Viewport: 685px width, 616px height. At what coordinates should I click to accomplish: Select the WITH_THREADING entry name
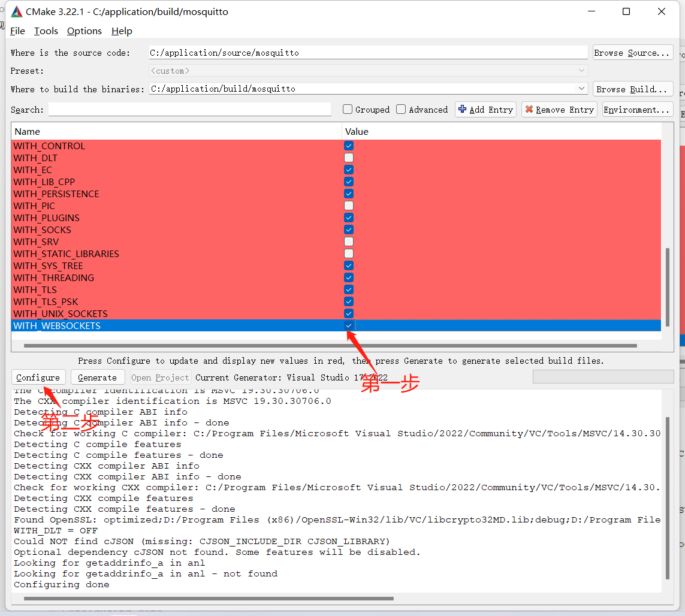tap(54, 278)
